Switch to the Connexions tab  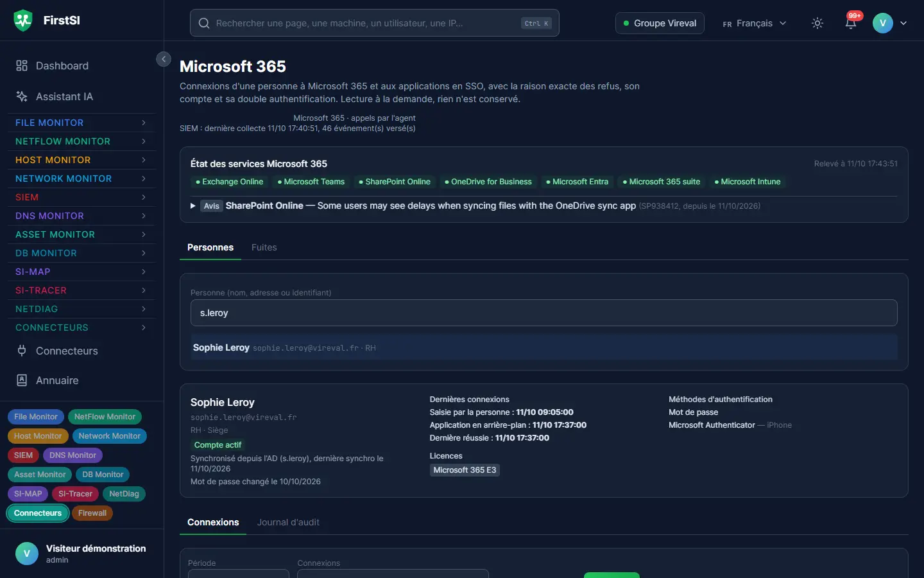coord(213,522)
